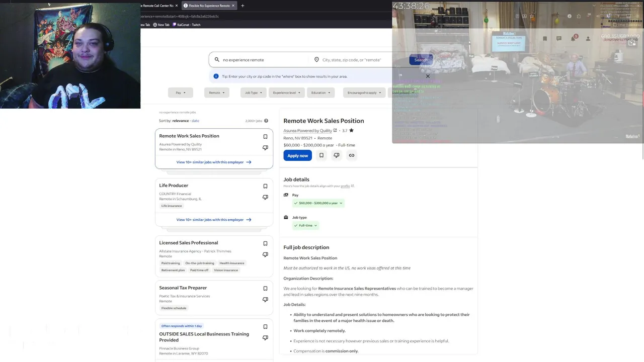
Task: Open saved jobs bookmark icon in header
Action: (545, 38)
